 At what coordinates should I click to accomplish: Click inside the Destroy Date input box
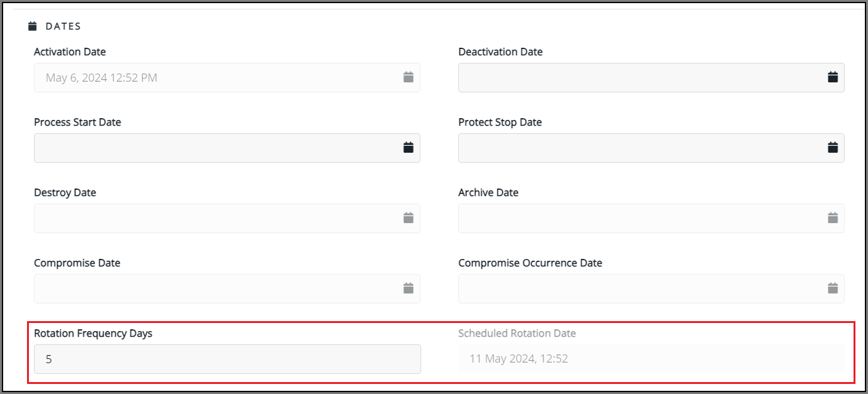[214, 219]
